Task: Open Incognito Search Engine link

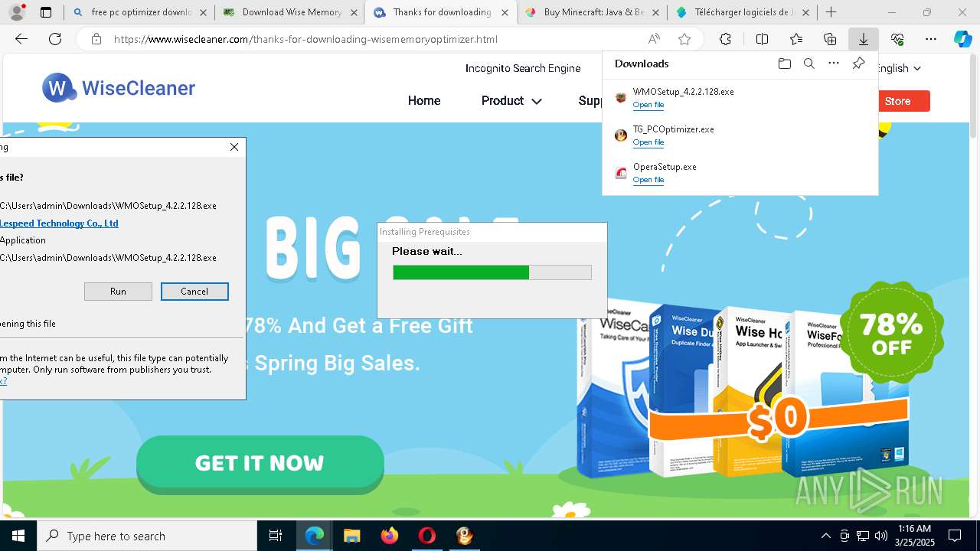Action: pyautogui.click(x=523, y=68)
